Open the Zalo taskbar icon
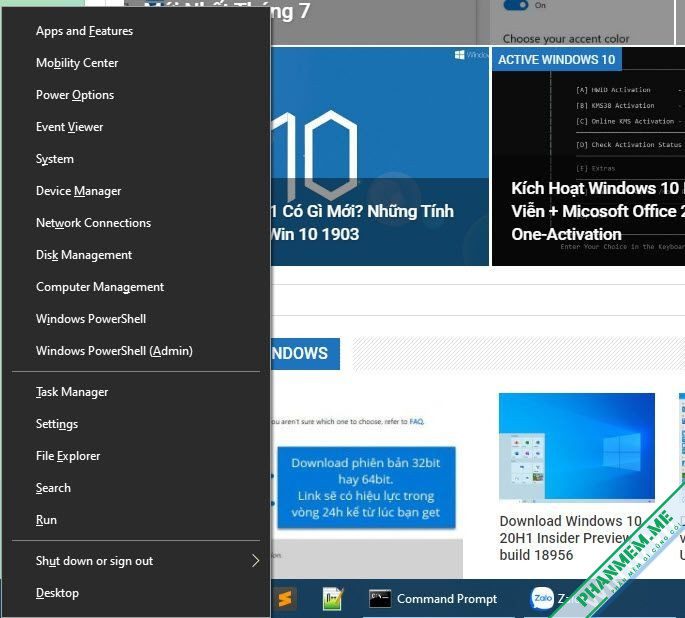The height and width of the screenshot is (618, 685). click(542, 598)
